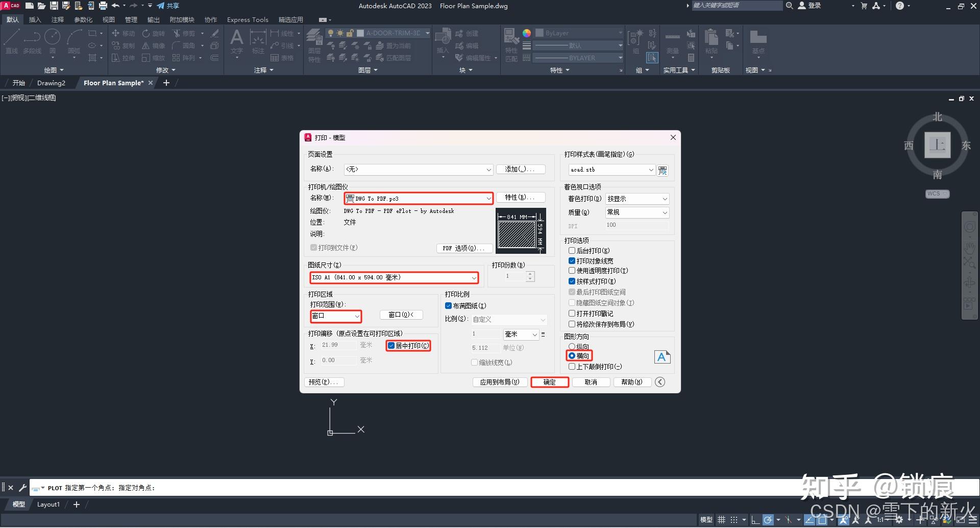Click the 预览 (Preview) button
The height and width of the screenshot is (528, 980).
pyautogui.click(x=324, y=382)
